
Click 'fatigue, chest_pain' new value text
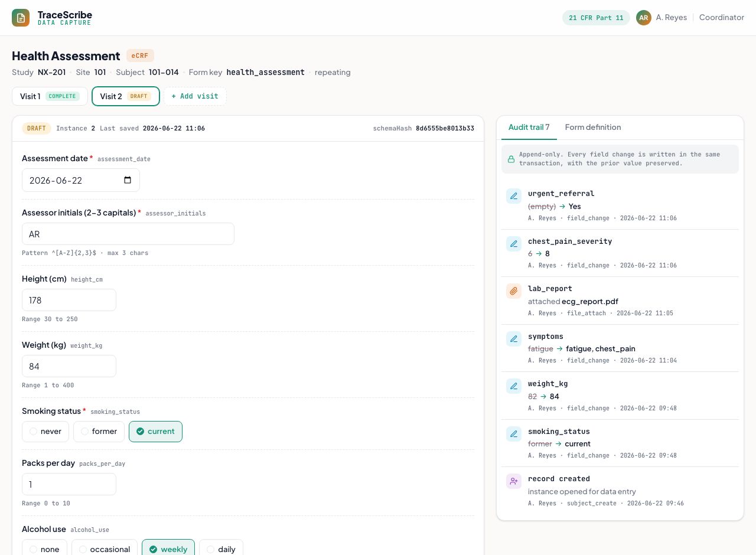[x=601, y=348]
